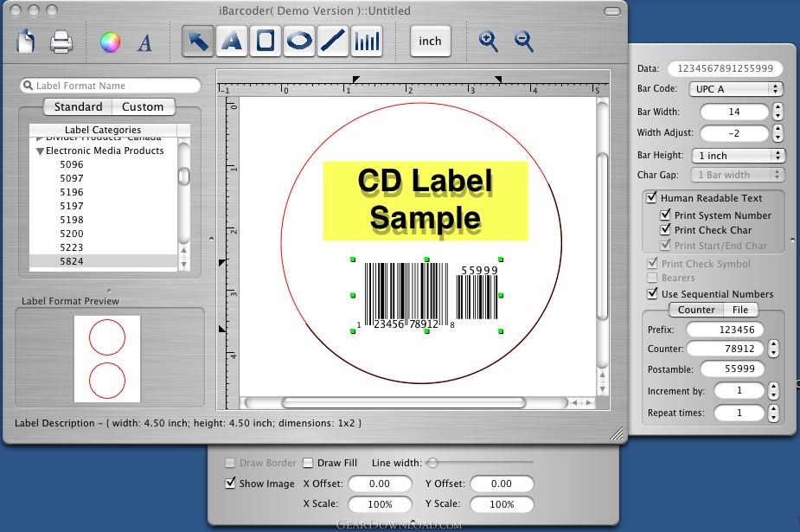
Task: Click the Bar Width stepper
Action: pyautogui.click(x=778, y=112)
